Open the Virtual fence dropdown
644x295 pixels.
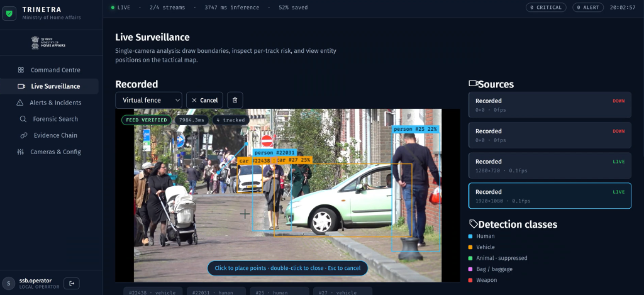[x=148, y=100]
